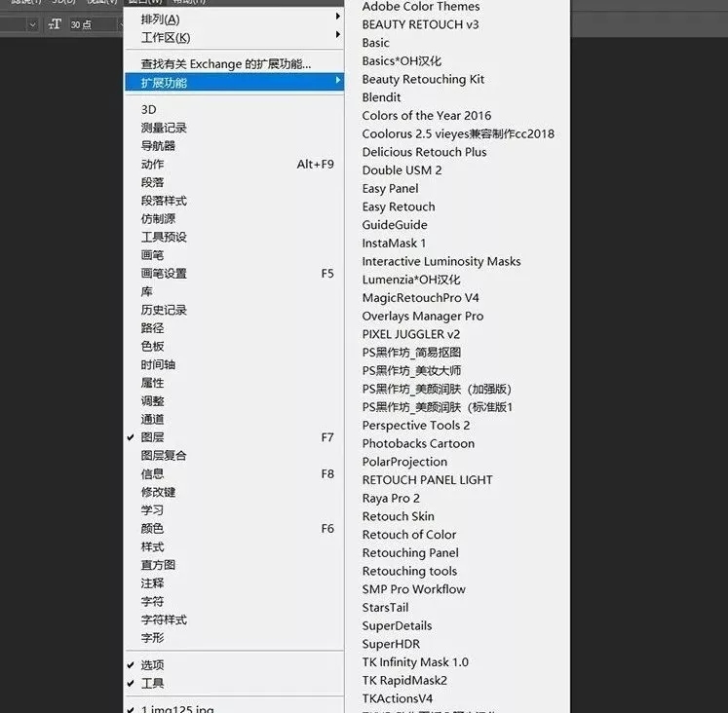The height and width of the screenshot is (713, 728).
Task: Open the 注释 panel
Action: tap(235, 583)
